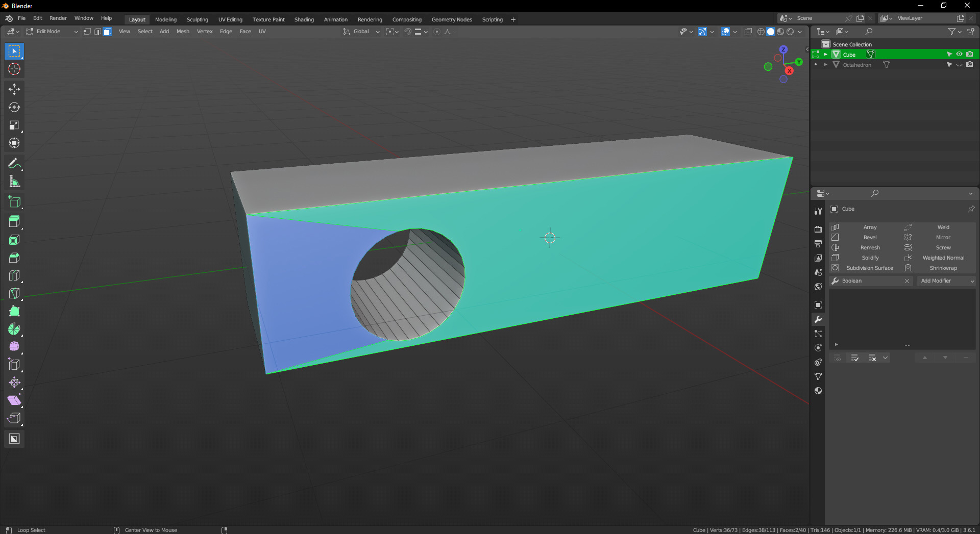Open the Modifiers wrench properties tab
The width and height of the screenshot is (980, 534).
click(818, 319)
